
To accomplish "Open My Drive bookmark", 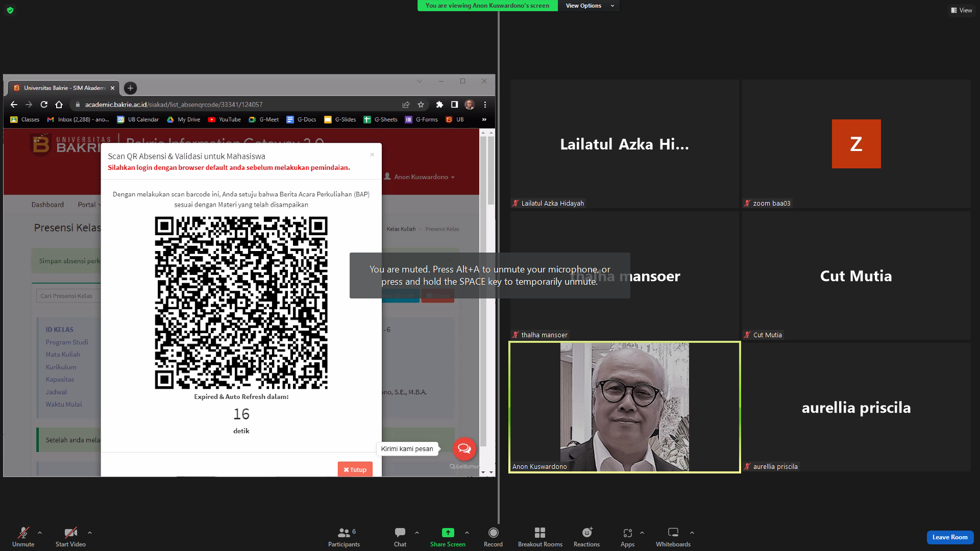I will click(184, 119).
